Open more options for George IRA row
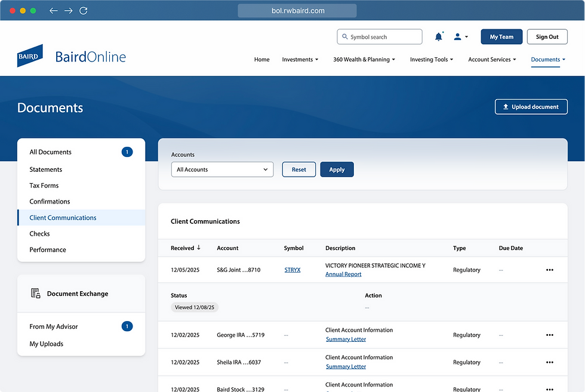 [550, 335]
